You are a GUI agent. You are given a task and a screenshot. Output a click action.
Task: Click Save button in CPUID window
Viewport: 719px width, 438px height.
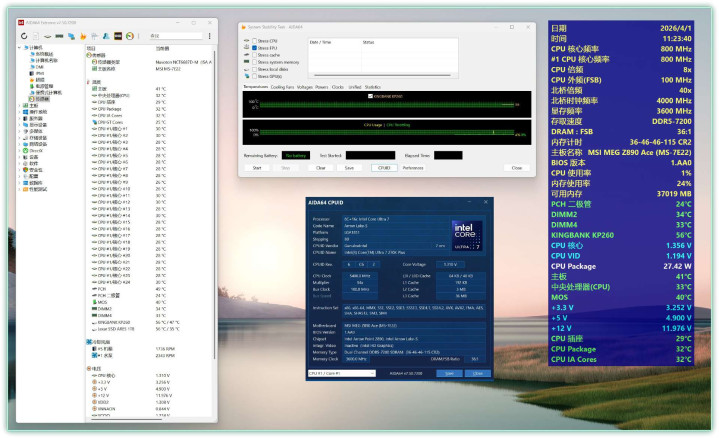(x=451, y=374)
